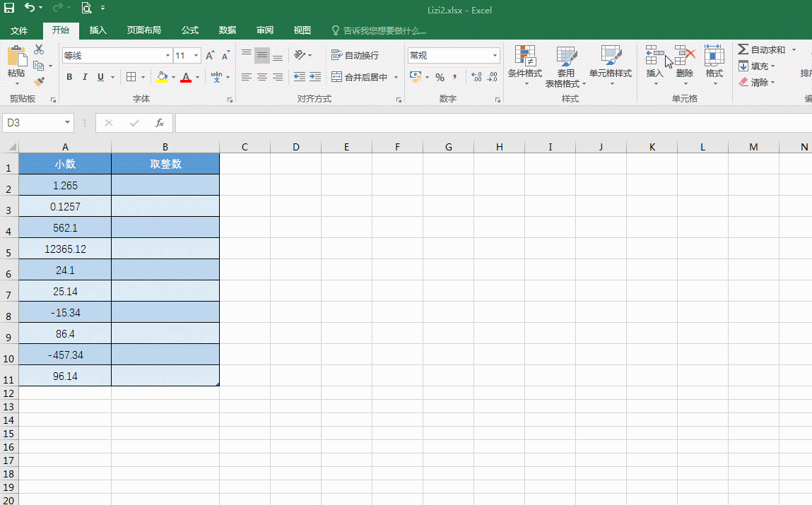812x505 pixels.
Task: Align text to middle of cell
Action: click(x=262, y=55)
